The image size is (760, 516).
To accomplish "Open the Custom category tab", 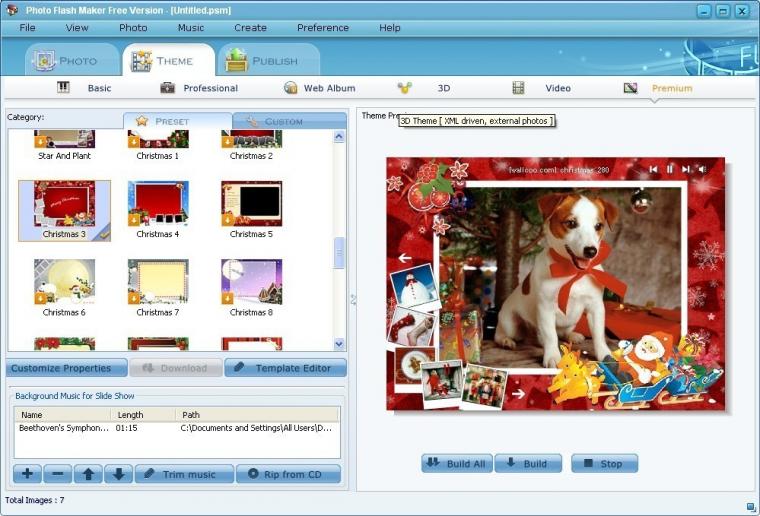I will [x=289, y=121].
